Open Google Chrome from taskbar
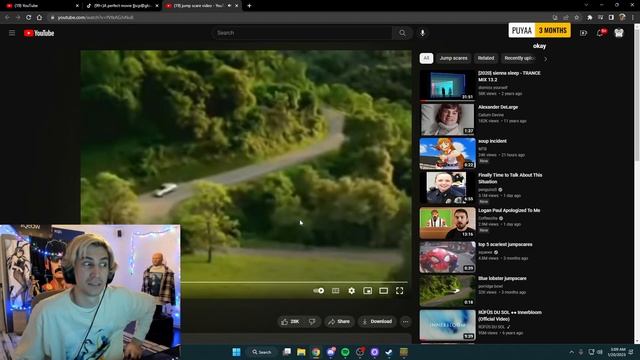The height and width of the screenshot is (360, 640). (316, 352)
